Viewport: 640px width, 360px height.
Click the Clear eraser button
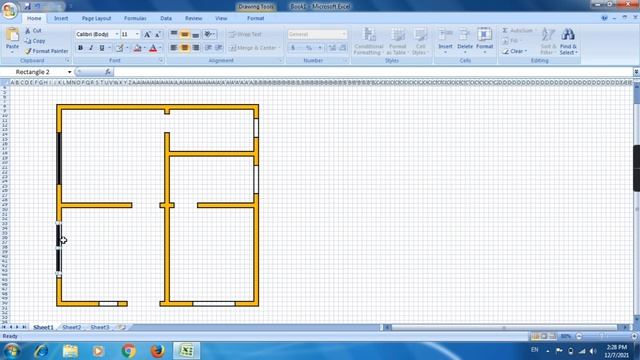pyautogui.click(x=515, y=51)
